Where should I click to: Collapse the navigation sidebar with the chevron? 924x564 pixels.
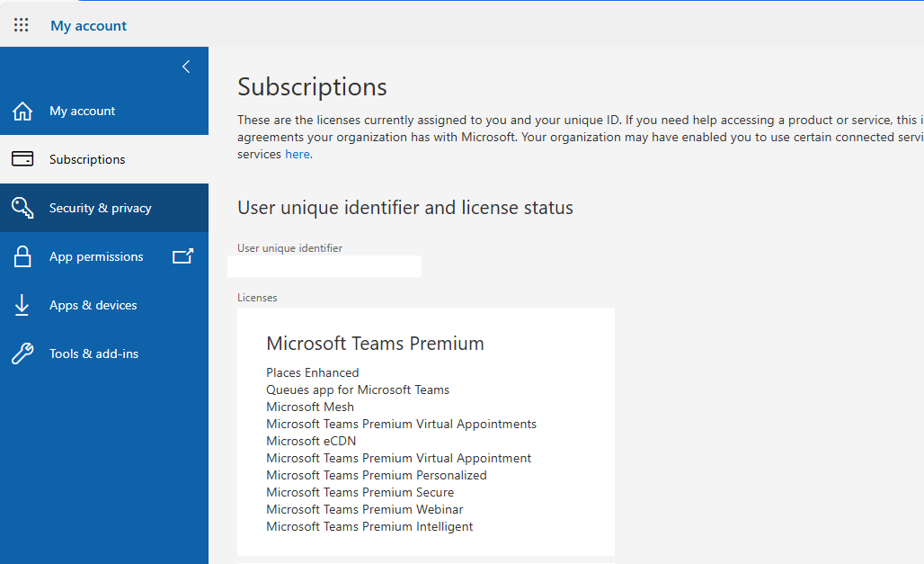coord(186,67)
